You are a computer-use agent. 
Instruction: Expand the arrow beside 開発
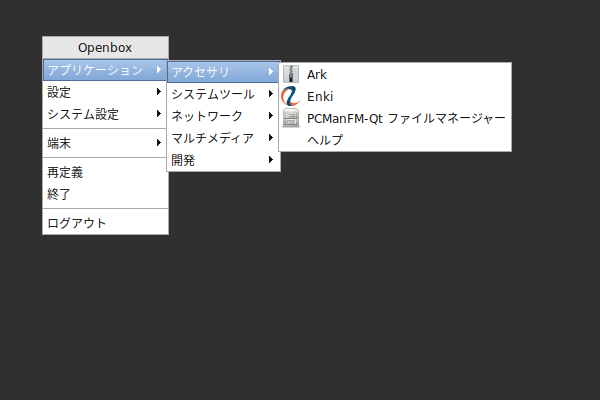coord(271,160)
